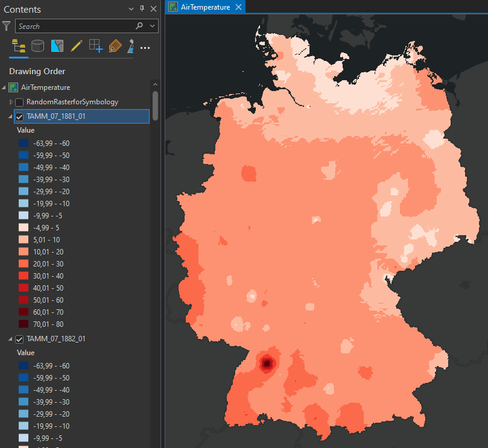488x448 pixels.
Task: Uncheck the TAMM_07_1881_01 layer
Action: [x=19, y=116]
